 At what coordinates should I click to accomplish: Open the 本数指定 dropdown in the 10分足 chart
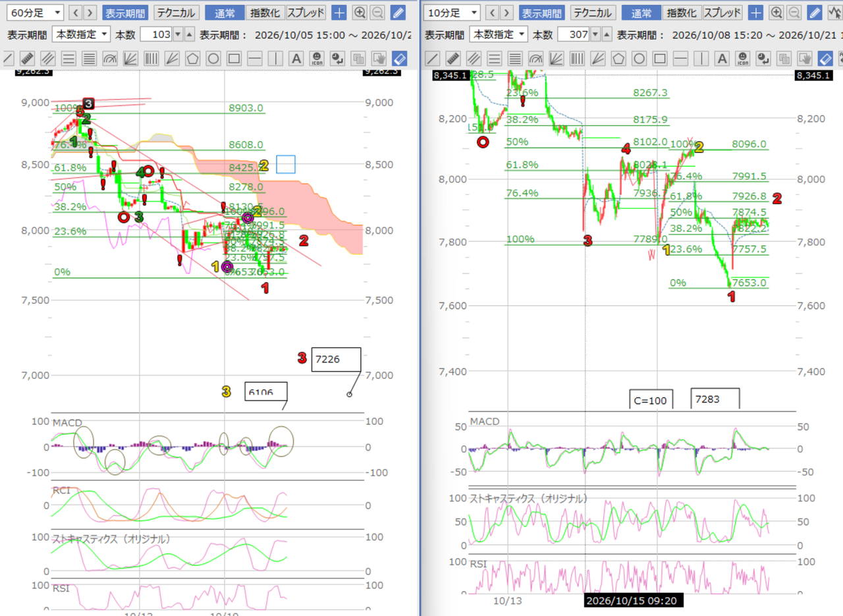[499, 35]
